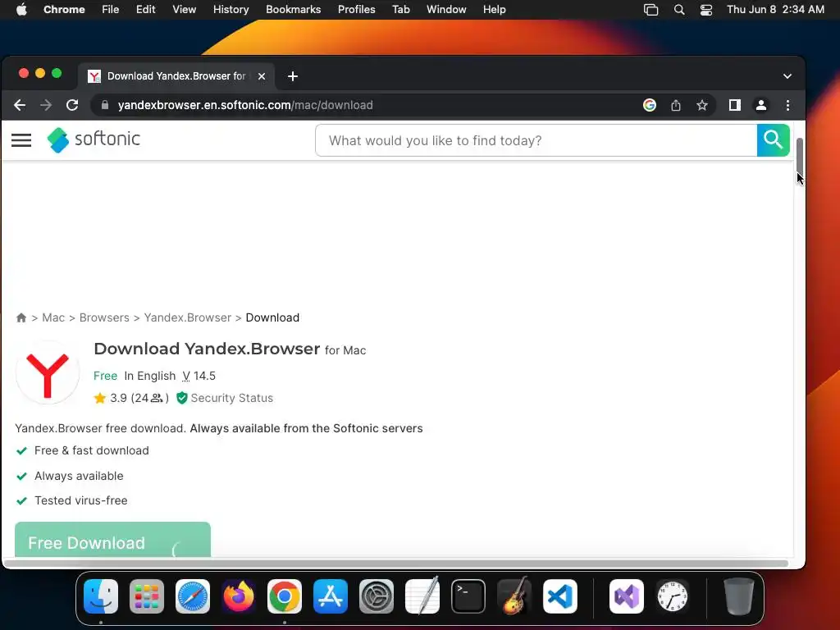The width and height of the screenshot is (840, 630).
Task: Close the Download Yandex.Browser tab
Action: [262, 76]
